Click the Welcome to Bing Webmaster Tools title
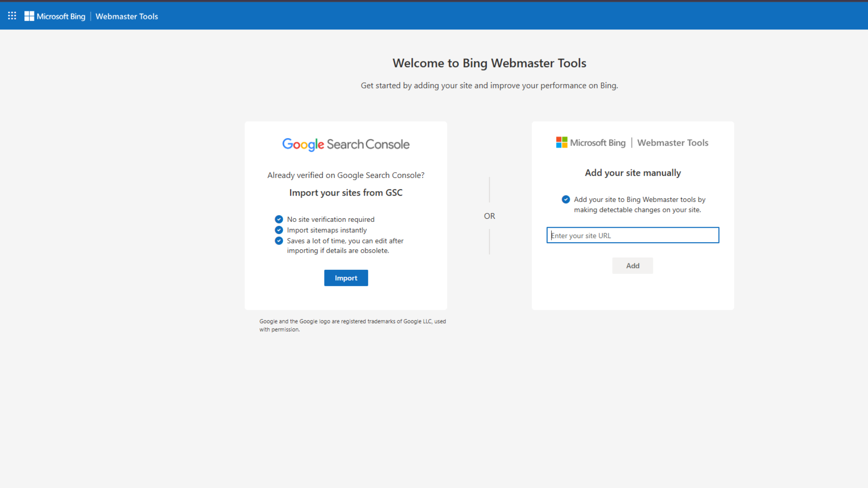The image size is (868, 488). pos(489,63)
